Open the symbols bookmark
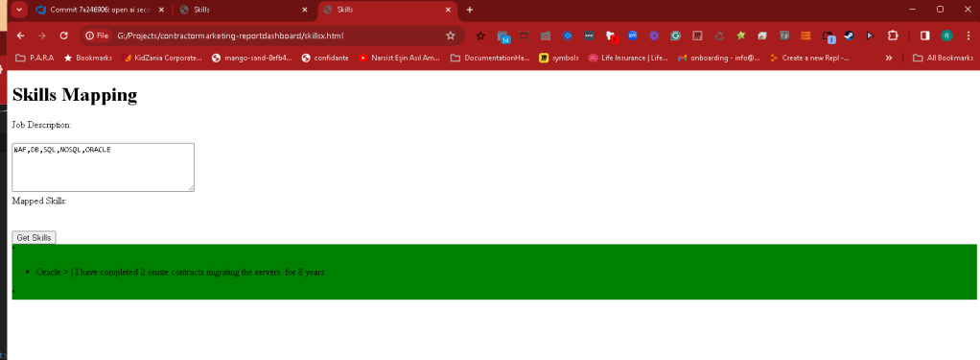 point(559,58)
